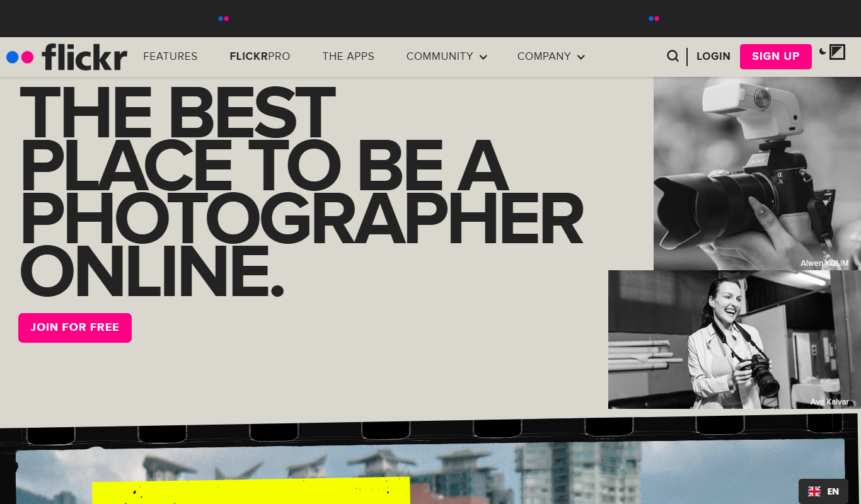Click the Join for Free button
This screenshot has height=504, width=861.
pos(75,328)
